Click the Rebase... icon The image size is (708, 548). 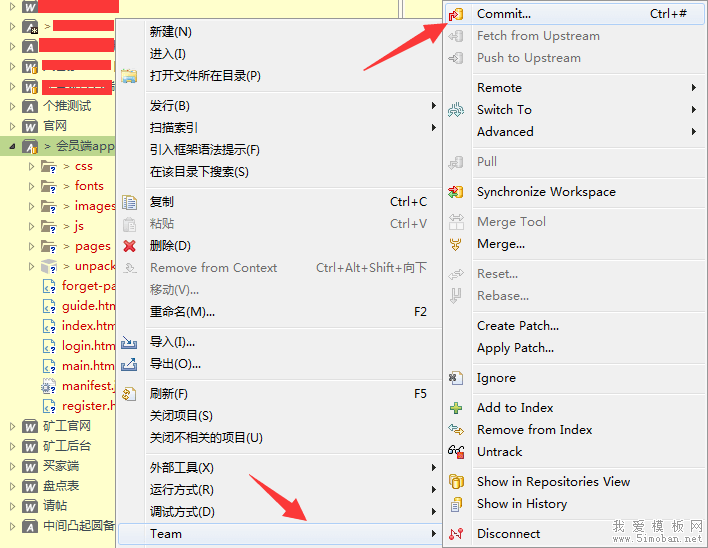click(x=456, y=296)
